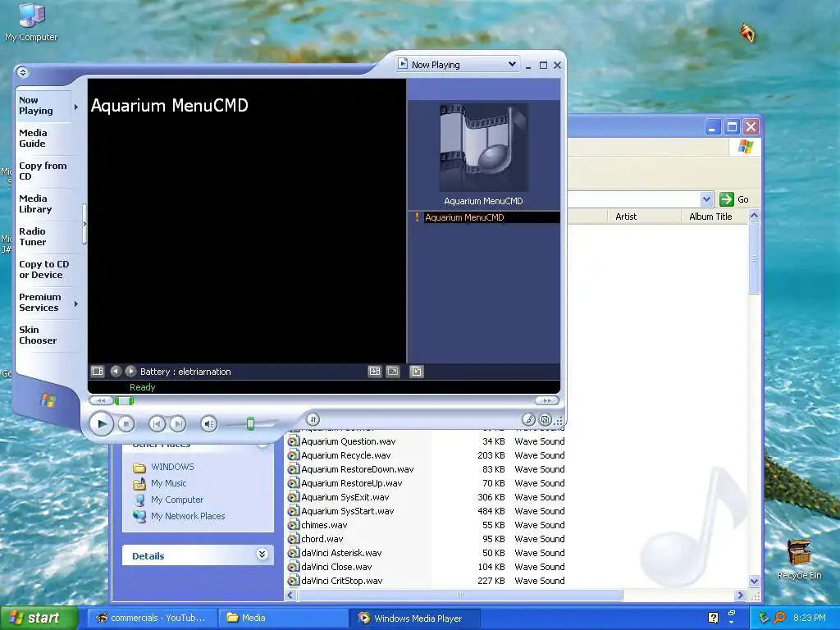Open the Start menu

click(39, 618)
